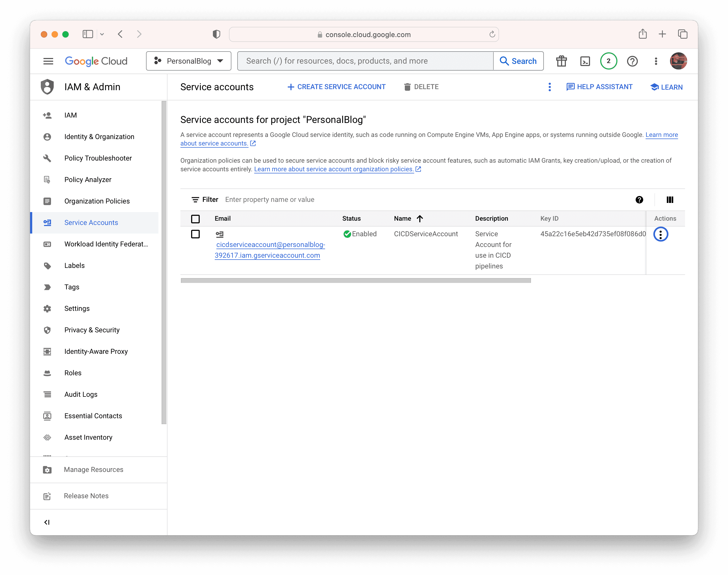Open Settings in IAM sidebar
The image size is (728, 575).
tap(94, 309)
